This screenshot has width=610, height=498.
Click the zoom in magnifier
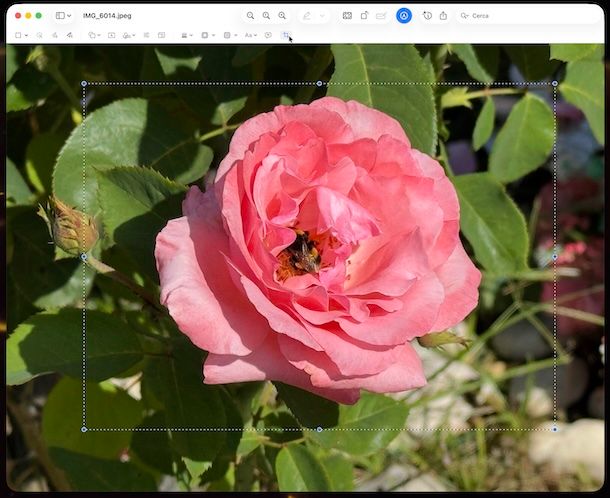click(282, 16)
